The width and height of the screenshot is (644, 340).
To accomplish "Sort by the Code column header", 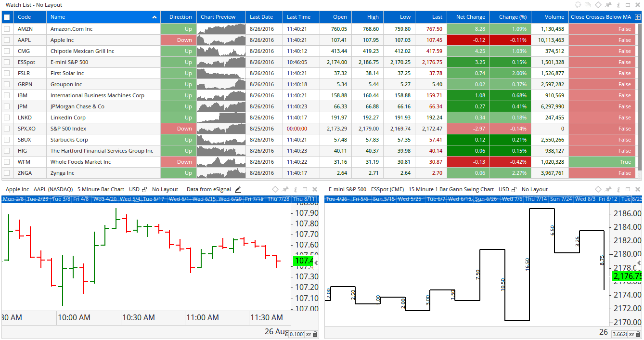I will point(30,17).
